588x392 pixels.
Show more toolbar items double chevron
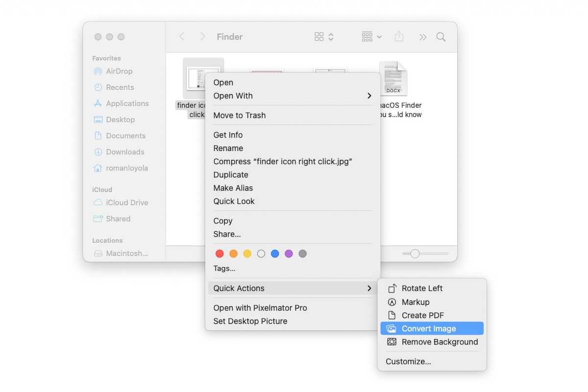(x=422, y=37)
